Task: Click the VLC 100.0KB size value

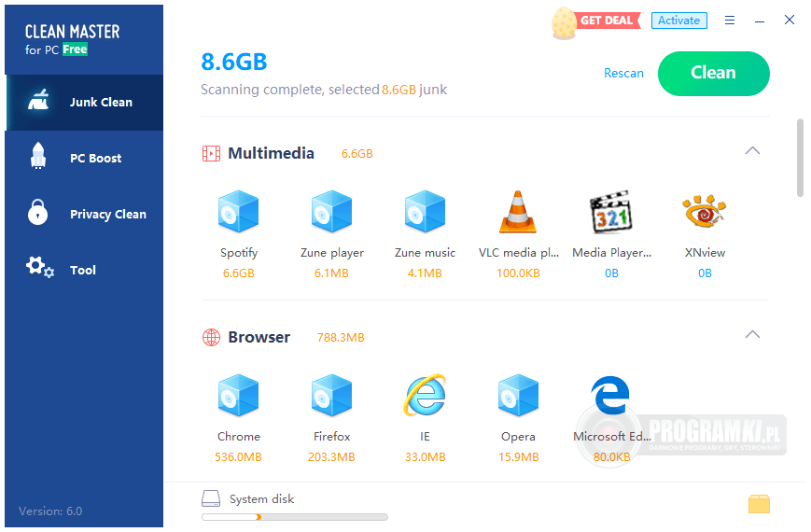Action: 518,273
